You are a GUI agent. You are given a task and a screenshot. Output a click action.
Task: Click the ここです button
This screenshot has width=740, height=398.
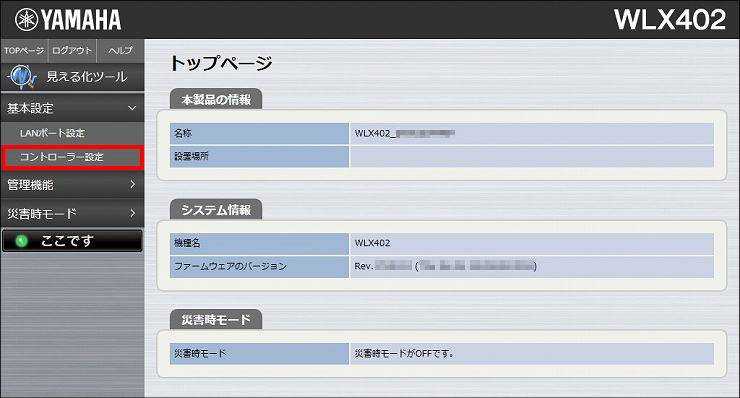(x=72, y=241)
